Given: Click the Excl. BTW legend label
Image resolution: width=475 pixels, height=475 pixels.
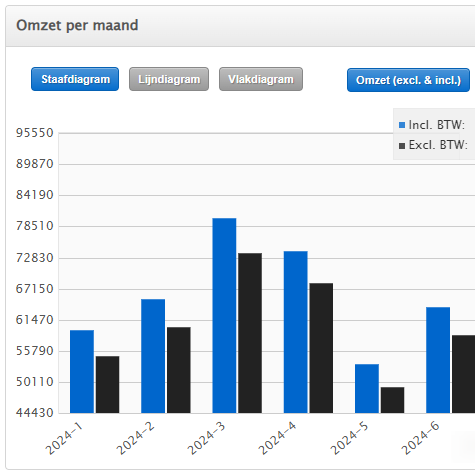Looking at the screenshot, I should (x=438, y=145).
